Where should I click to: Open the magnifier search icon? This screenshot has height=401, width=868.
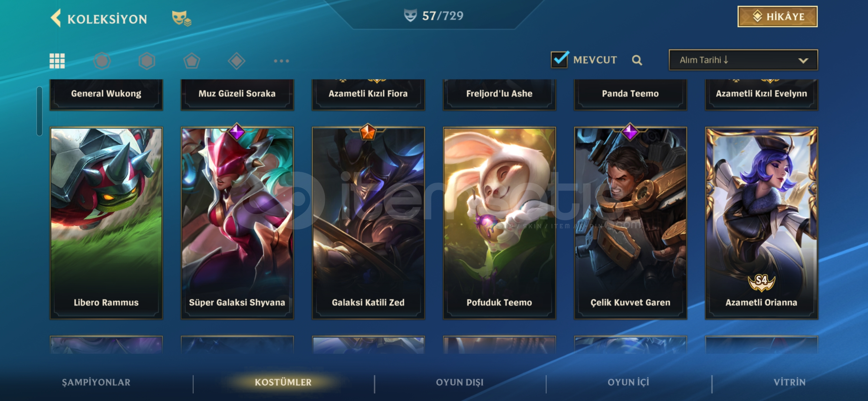tap(637, 60)
